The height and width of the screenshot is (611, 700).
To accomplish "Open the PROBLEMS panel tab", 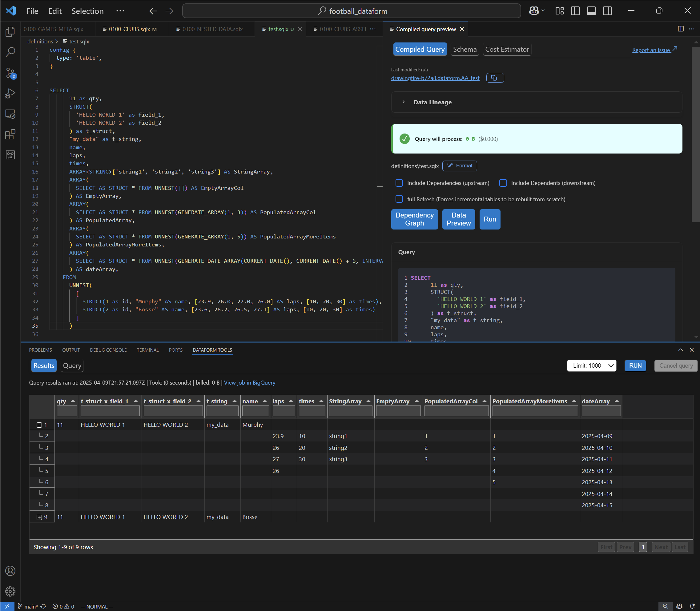I will click(41, 350).
